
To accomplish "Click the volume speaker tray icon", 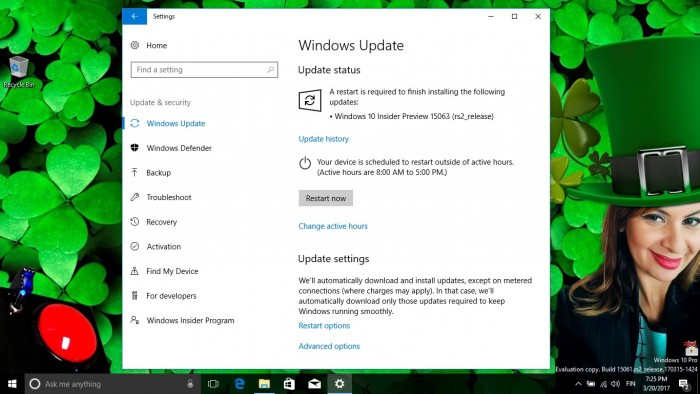I will coord(616,384).
